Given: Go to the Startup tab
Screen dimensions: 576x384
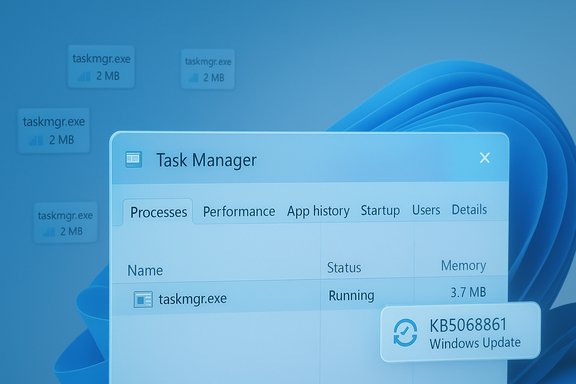Looking at the screenshot, I should point(380,210).
